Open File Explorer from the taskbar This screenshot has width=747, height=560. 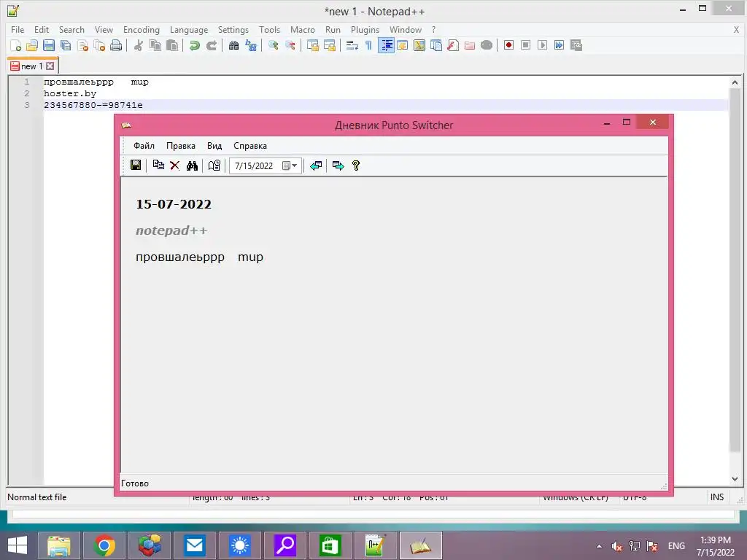(58, 545)
